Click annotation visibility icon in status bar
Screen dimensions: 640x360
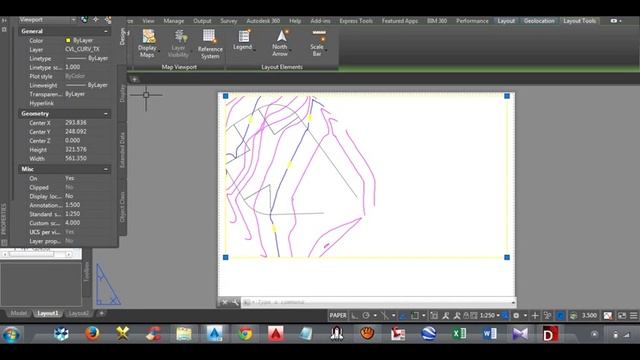coord(445,316)
